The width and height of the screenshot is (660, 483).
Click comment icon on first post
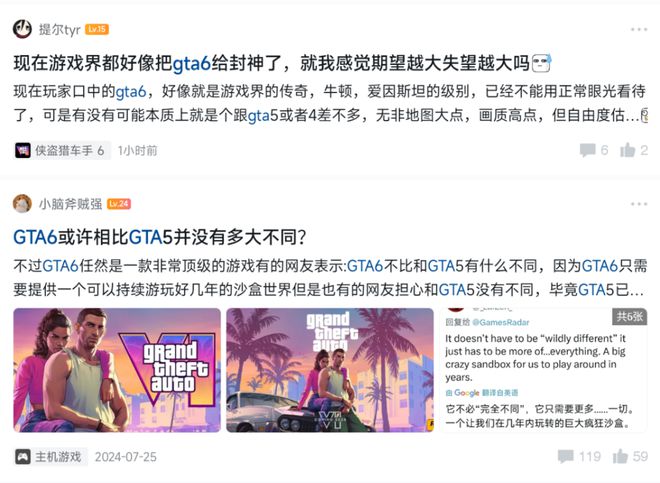click(x=588, y=150)
